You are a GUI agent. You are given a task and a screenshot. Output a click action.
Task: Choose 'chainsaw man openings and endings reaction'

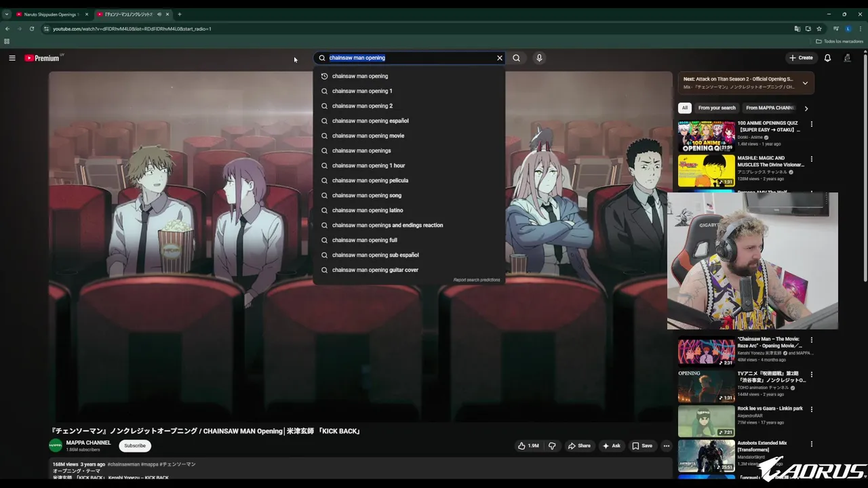point(409,225)
